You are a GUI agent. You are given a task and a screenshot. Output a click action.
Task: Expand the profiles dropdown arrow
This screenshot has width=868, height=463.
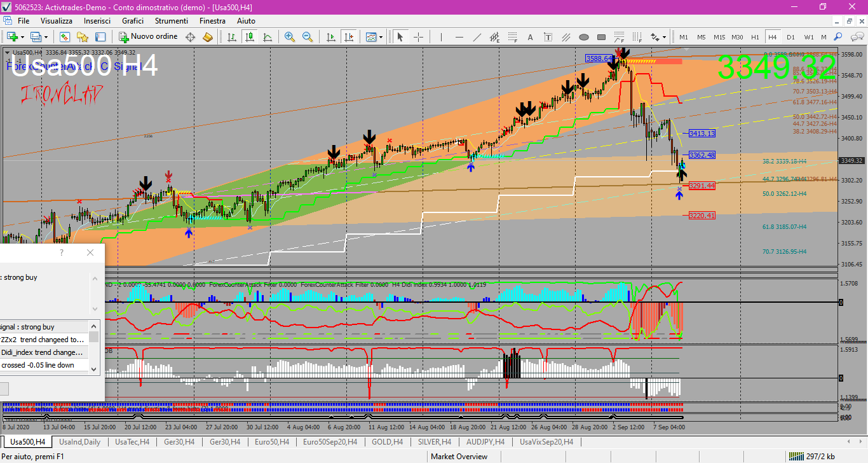click(45, 37)
